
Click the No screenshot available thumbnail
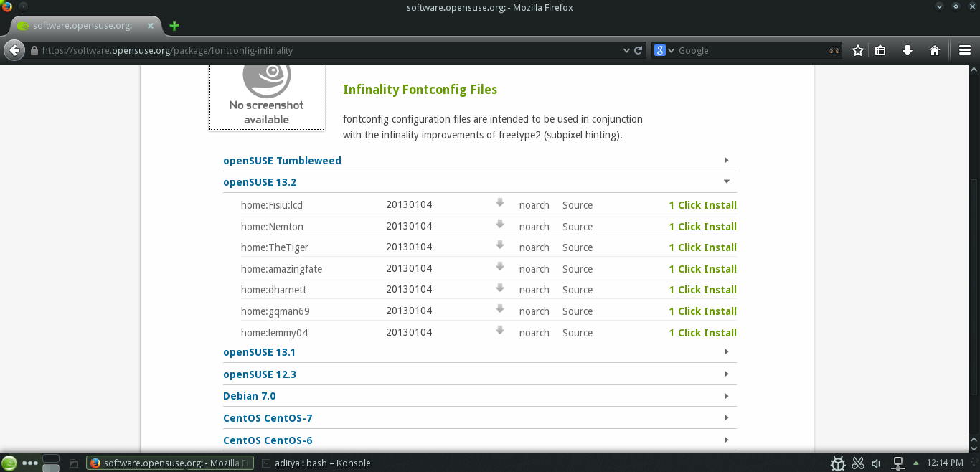point(266,98)
